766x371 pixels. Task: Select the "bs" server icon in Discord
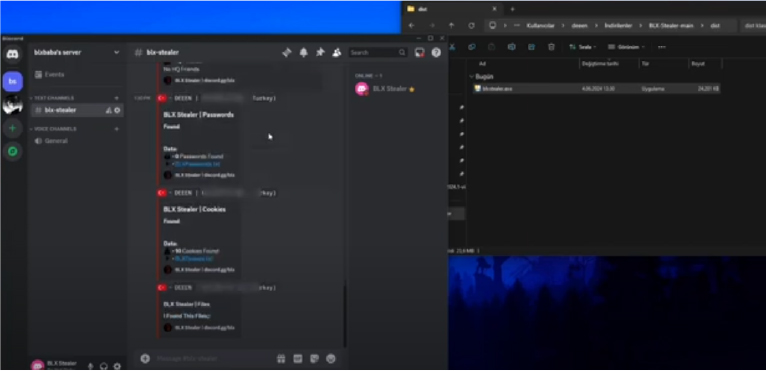tap(13, 81)
